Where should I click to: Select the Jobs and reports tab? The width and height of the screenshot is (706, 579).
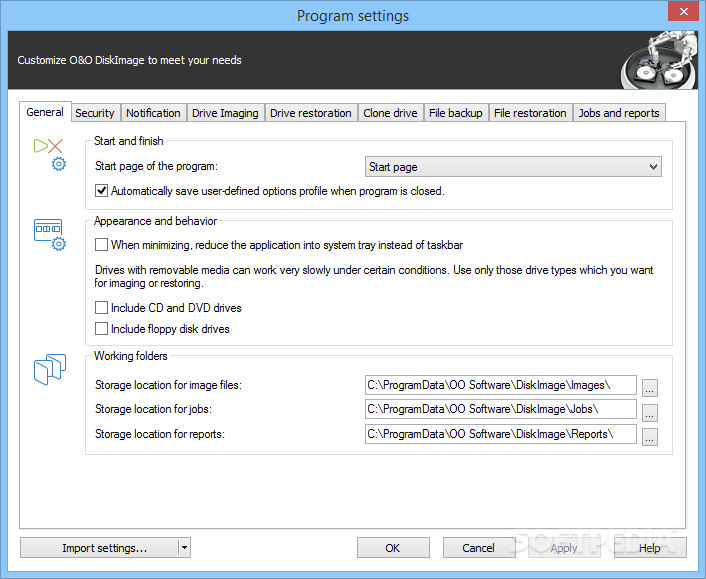point(619,113)
